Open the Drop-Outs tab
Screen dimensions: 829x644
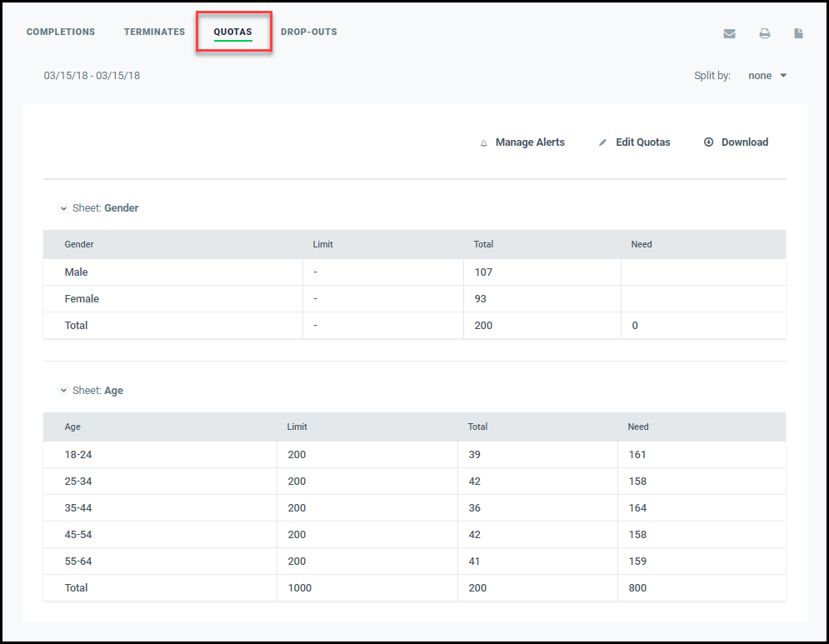pyautogui.click(x=309, y=32)
